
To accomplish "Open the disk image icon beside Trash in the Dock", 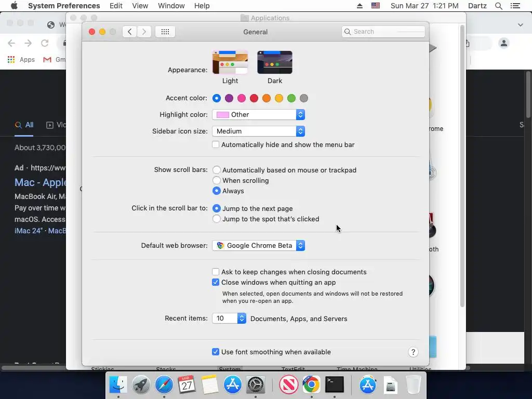I will tap(391, 385).
